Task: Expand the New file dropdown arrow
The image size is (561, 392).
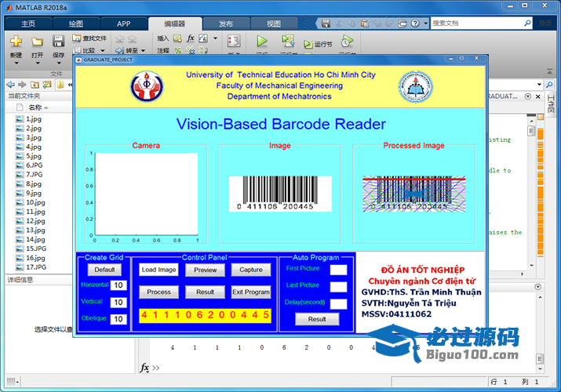Action: (x=16, y=64)
